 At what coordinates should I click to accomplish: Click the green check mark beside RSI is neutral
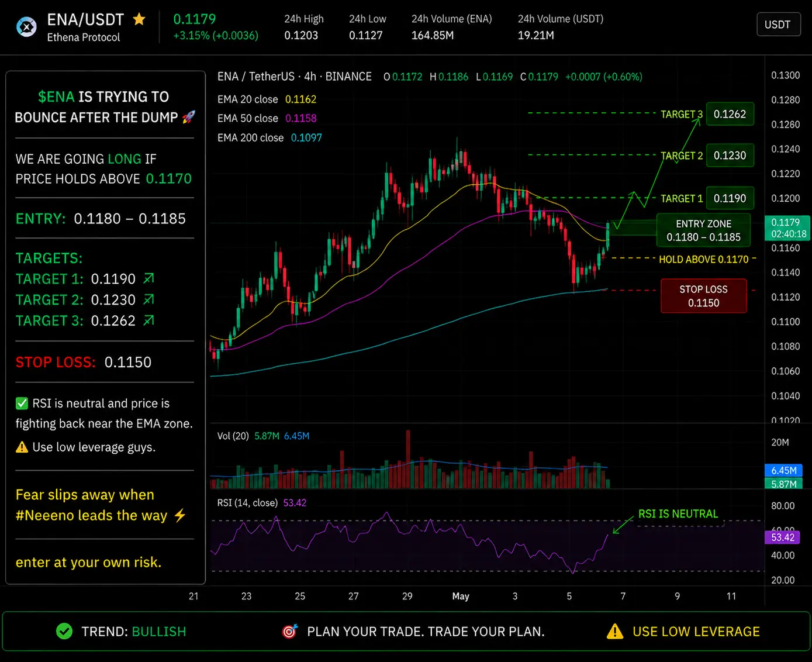tap(22, 404)
